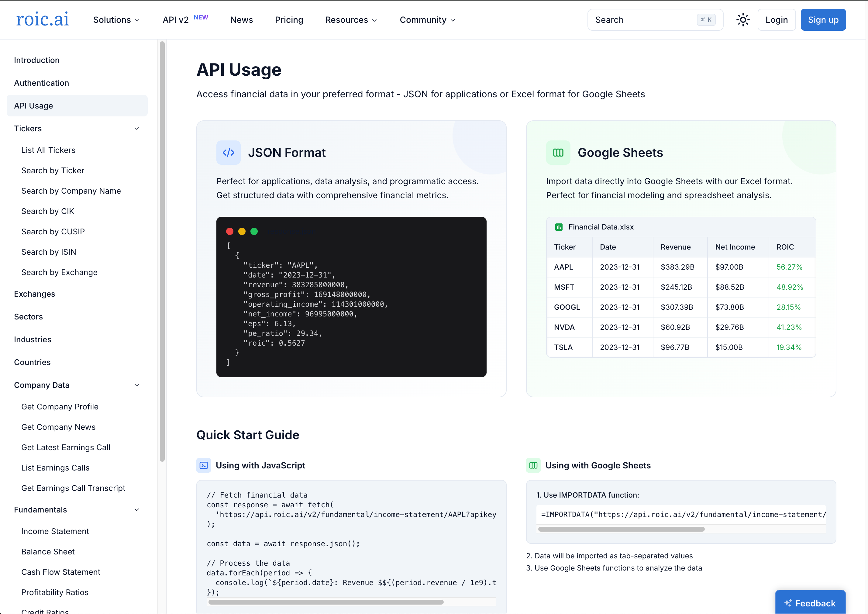The image size is (868, 614).
Task: Open the Feedback button
Action: pyautogui.click(x=810, y=603)
